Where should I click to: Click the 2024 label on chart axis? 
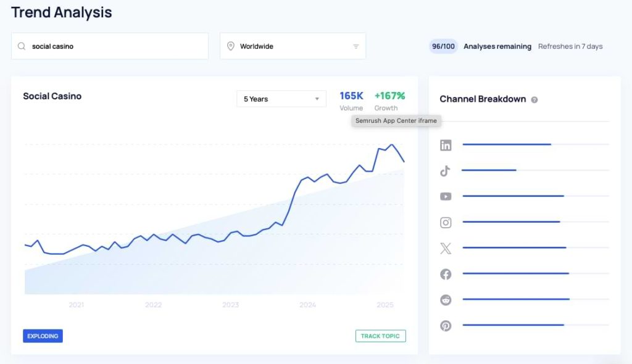(x=307, y=305)
